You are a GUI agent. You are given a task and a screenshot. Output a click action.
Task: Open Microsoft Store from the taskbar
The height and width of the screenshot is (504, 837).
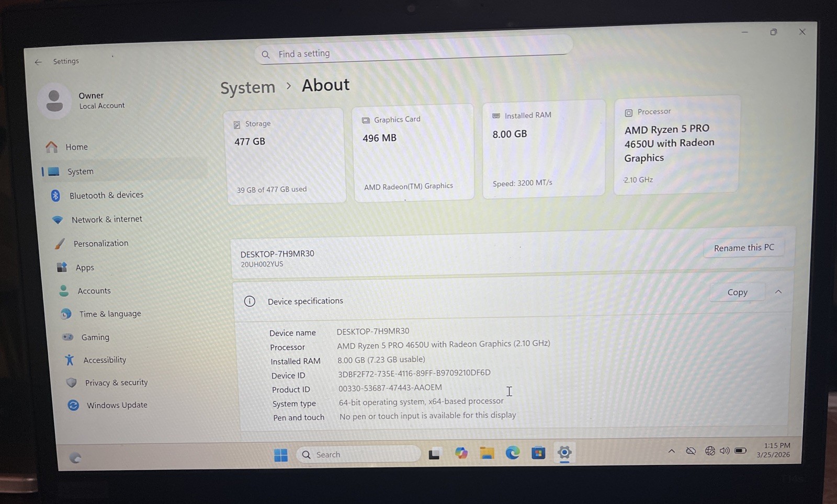[538, 452]
